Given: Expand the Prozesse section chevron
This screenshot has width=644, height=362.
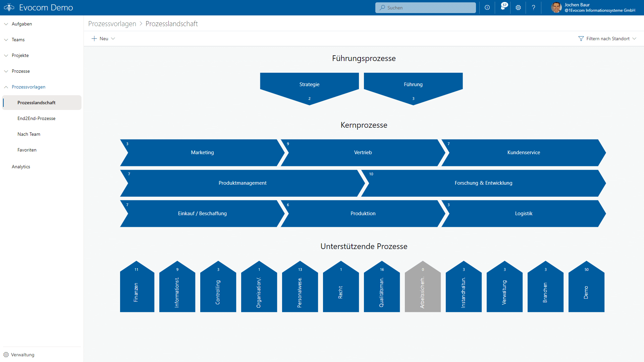Looking at the screenshot, I should coord(6,71).
